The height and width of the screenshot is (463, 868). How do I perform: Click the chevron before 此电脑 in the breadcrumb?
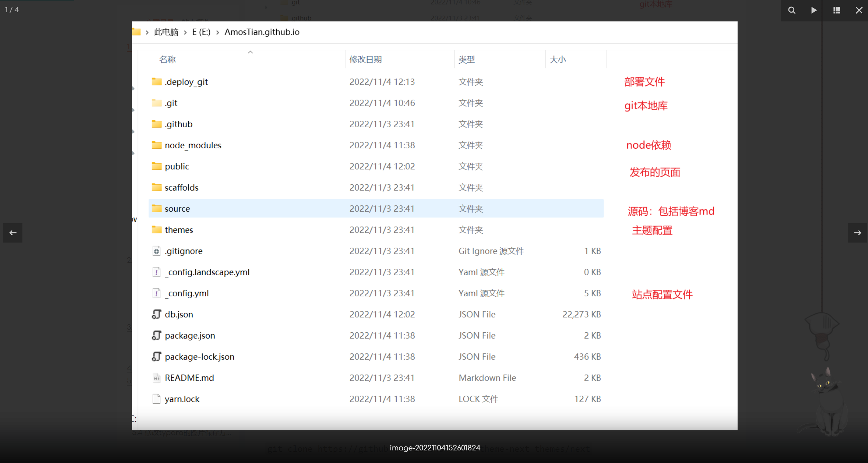(x=147, y=32)
